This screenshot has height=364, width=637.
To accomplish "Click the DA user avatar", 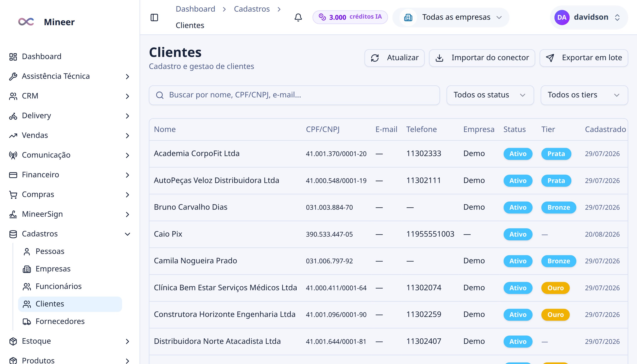I will (x=562, y=17).
